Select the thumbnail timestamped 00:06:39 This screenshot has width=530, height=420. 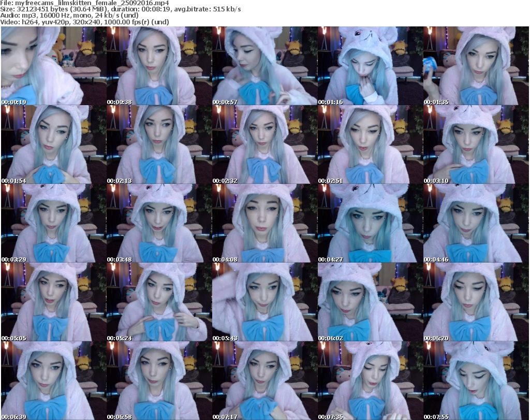point(54,381)
